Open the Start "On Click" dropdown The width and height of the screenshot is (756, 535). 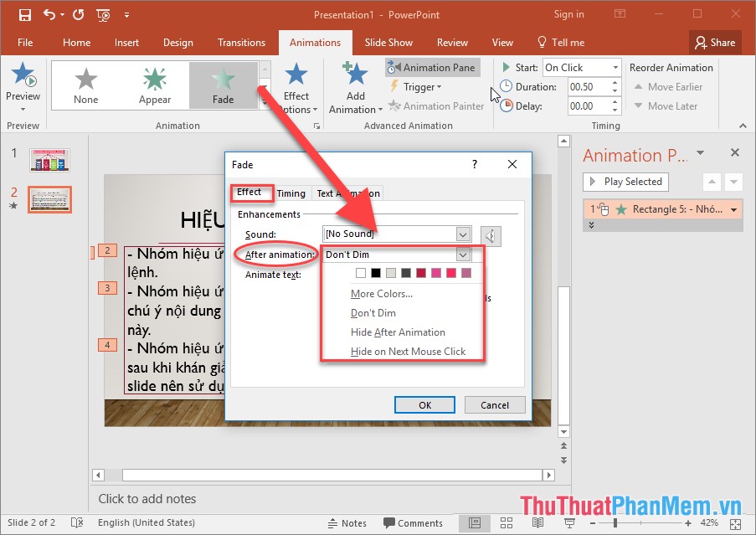[x=617, y=66]
